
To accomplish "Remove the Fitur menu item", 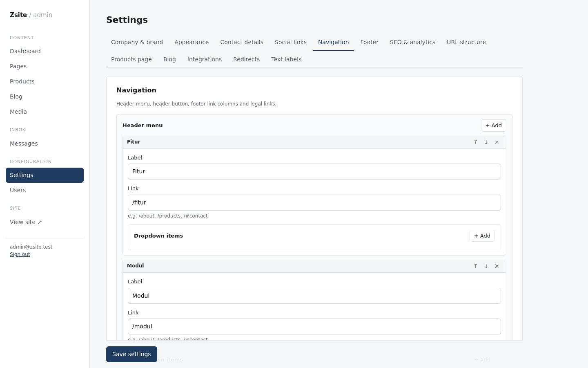I will pyautogui.click(x=497, y=142).
